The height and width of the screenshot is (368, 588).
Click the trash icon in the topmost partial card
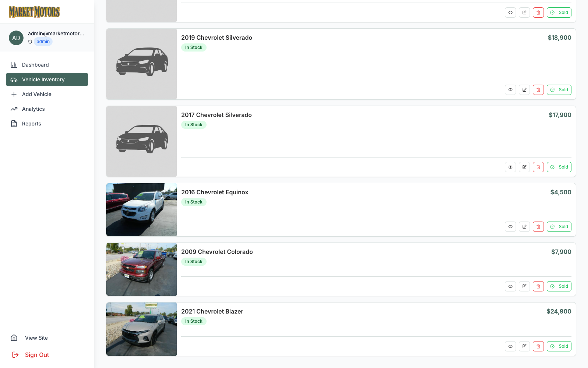coord(538,13)
